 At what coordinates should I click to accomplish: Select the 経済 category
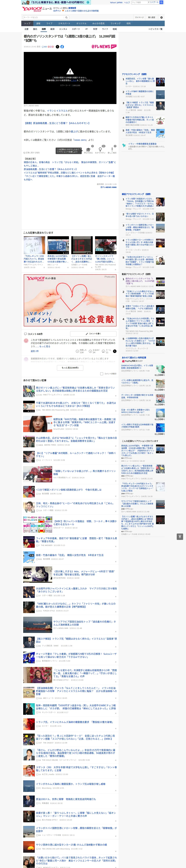pyautogui.click(x=52, y=29)
